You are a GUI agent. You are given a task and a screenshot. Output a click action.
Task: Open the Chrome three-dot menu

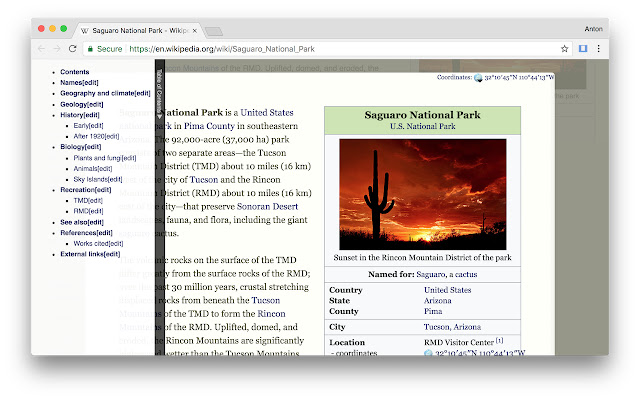(x=599, y=48)
